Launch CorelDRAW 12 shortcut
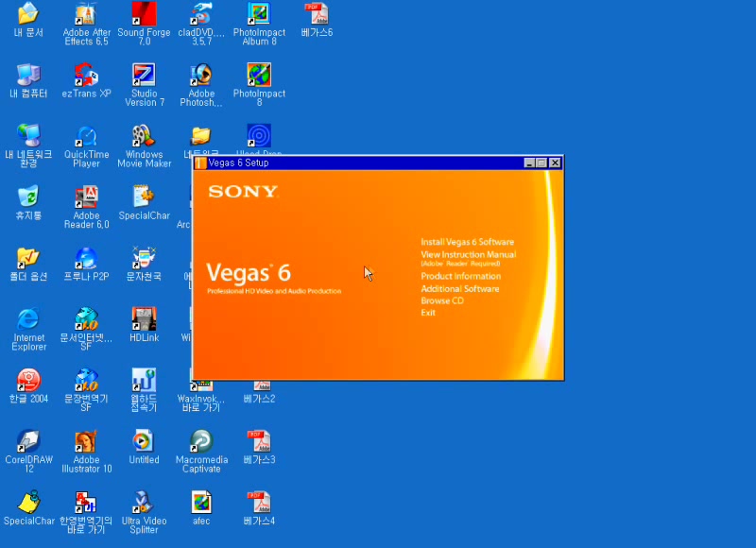 (28, 441)
